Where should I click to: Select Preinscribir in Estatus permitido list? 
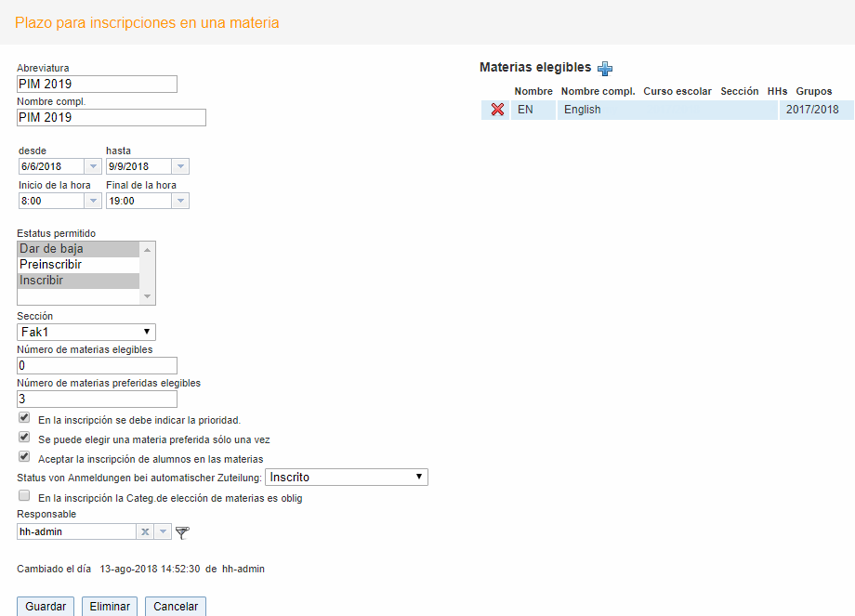tap(78, 265)
